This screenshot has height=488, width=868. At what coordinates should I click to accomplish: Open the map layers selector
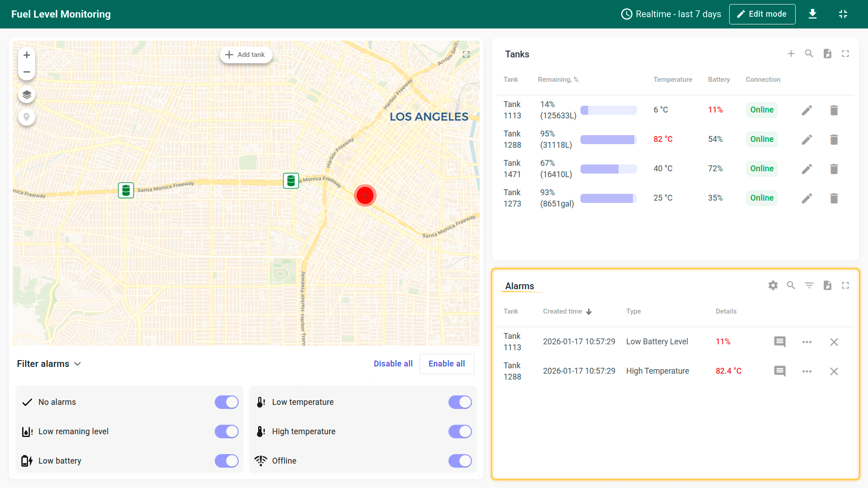click(x=27, y=95)
